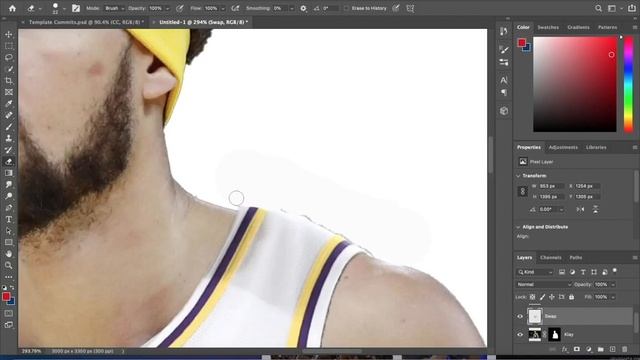Delete layer with trash icon
Image resolution: width=640 pixels, height=360 pixels.
[x=624, y=349]
